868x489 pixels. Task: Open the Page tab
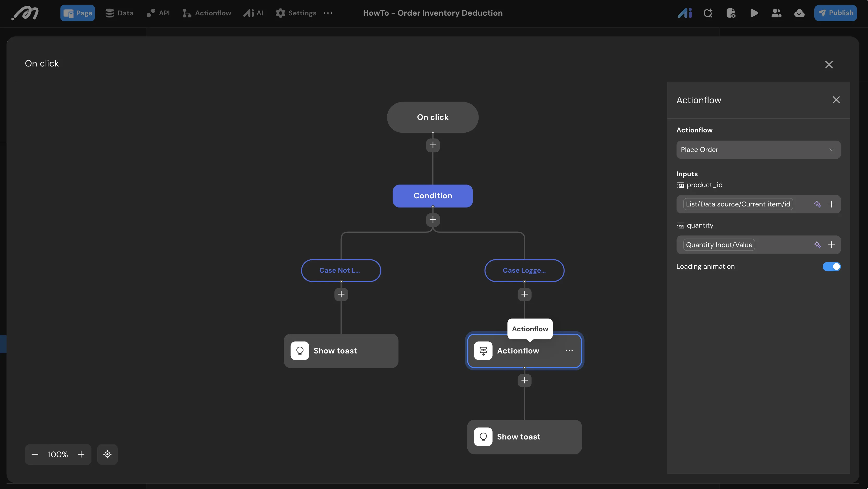(x=78, y=13)
